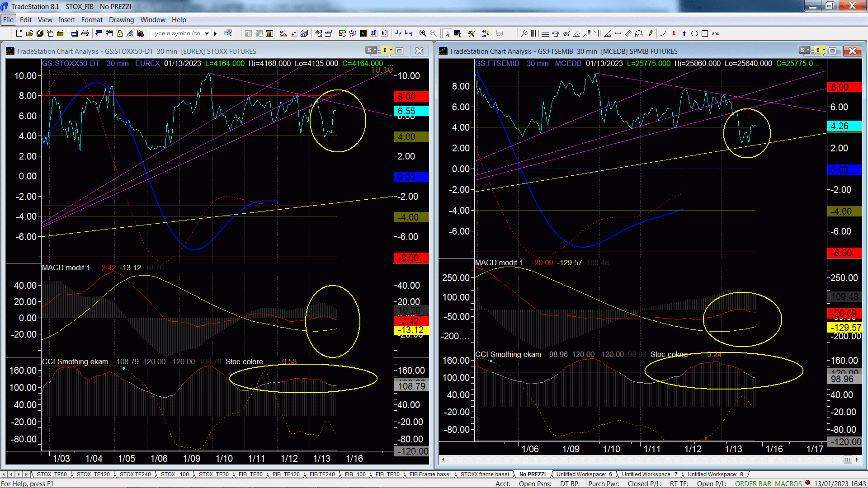The width and height of the screenshot is (868, 488).
Task: Open a file with folder icon
Action: point(29,33)
